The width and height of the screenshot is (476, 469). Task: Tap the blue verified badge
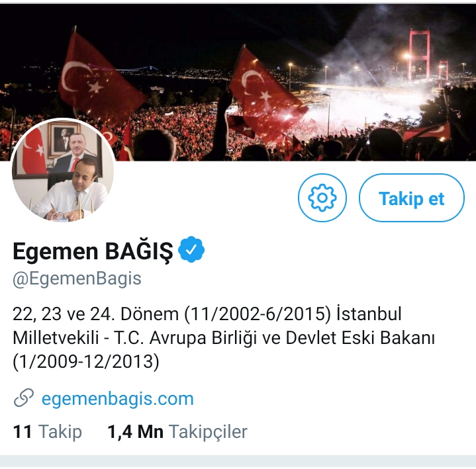(191, 249)
